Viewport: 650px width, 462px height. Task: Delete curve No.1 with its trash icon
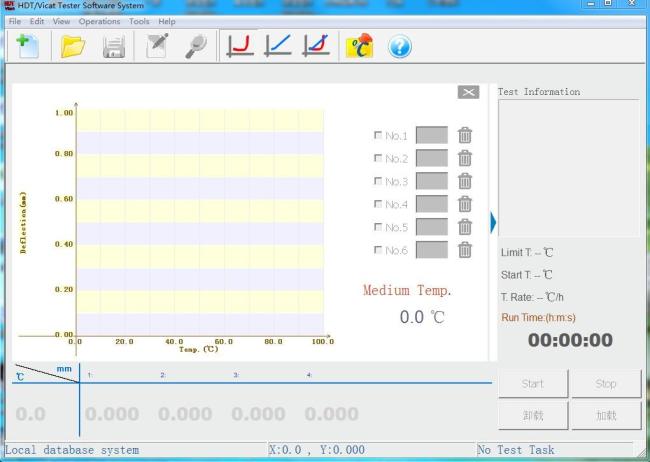tap(465, 136)
